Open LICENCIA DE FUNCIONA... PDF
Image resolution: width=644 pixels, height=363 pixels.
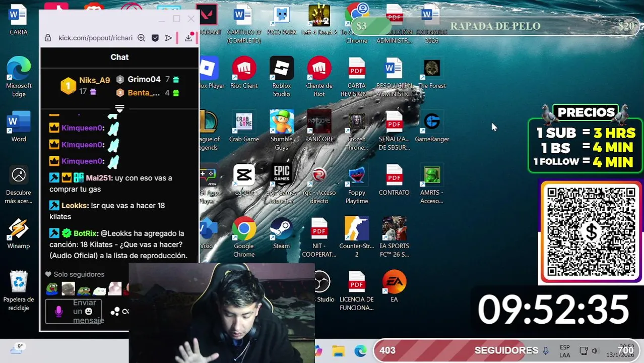(356, 290)
